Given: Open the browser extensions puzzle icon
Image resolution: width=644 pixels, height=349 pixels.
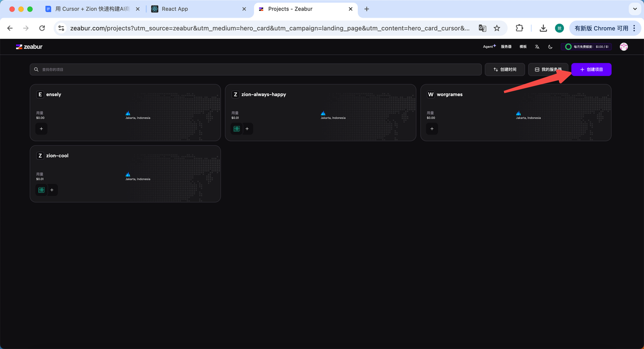Looking at the screenshot, I should click(x=520, y=28).
